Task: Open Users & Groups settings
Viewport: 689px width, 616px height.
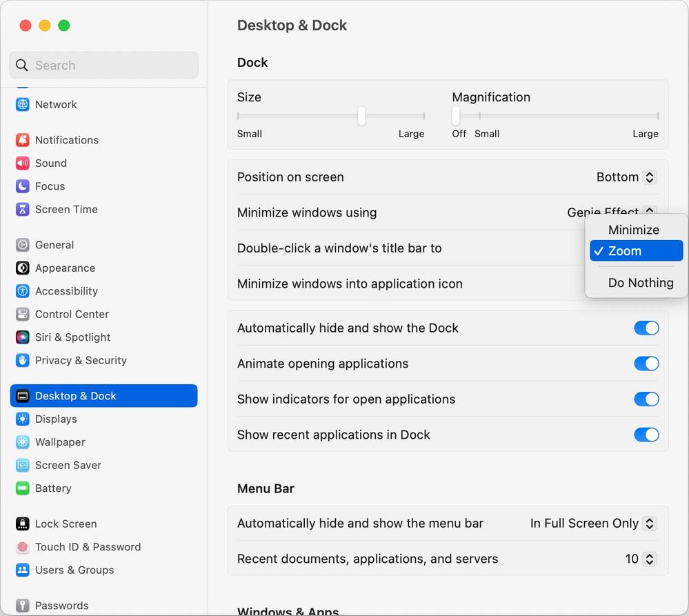Action: tap(74, 570)
